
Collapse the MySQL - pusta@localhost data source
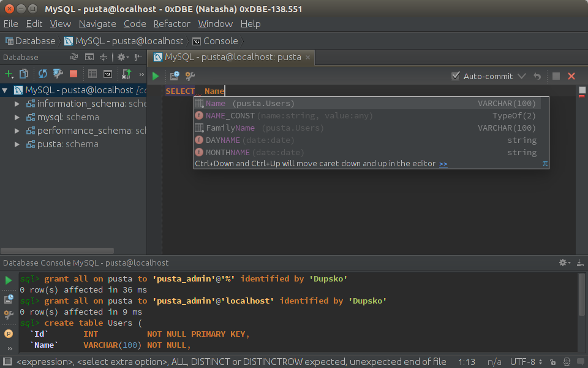click(6, 90)
